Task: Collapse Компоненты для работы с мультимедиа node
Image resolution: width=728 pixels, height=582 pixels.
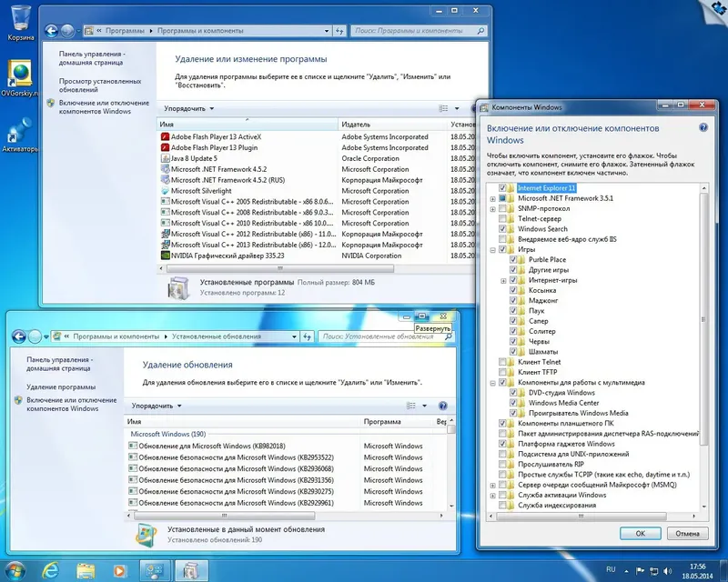Action: [x=492, y=383]
